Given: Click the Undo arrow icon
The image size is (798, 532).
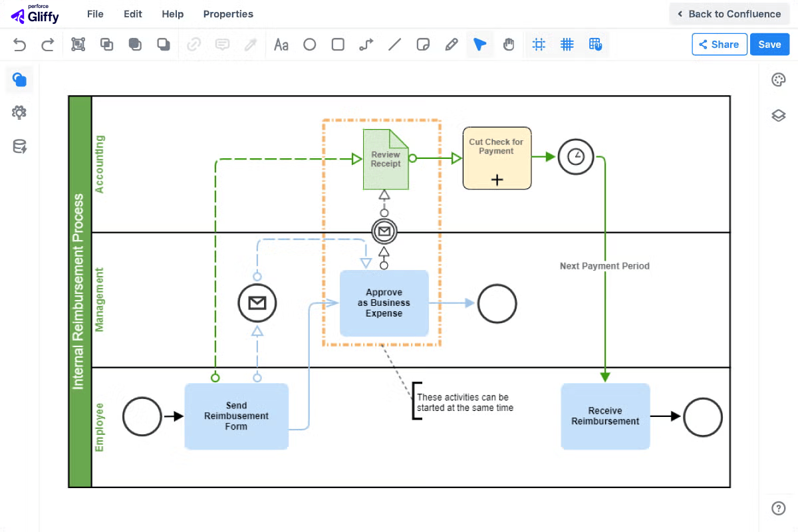Looking at the screenshot, I should click(20, 45).
